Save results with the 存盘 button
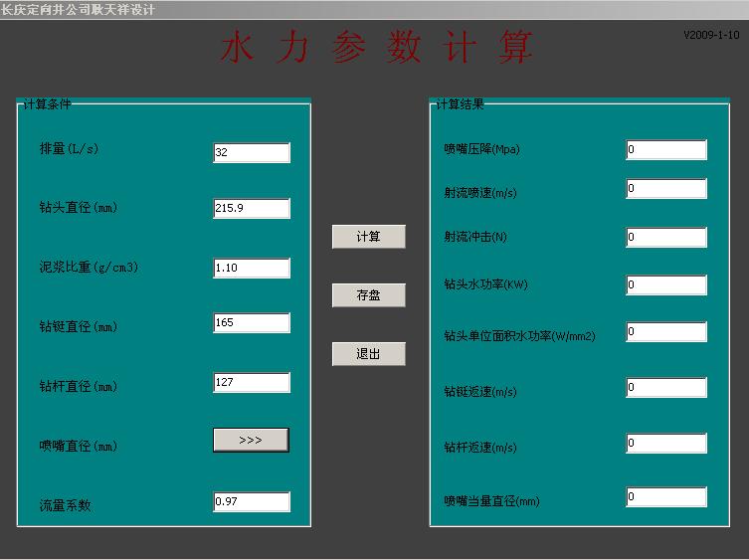This screenshot has width=749, height=560. click(x=368, y=295)
